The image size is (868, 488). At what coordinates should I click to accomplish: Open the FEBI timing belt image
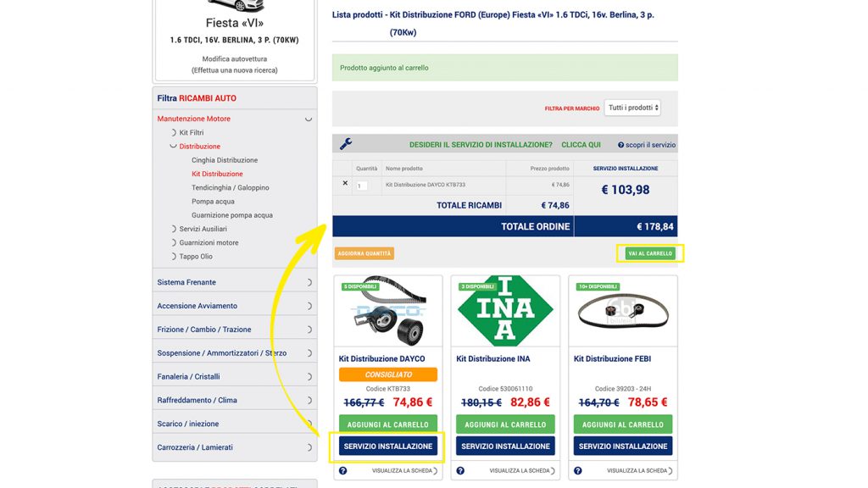pos(623,310)
